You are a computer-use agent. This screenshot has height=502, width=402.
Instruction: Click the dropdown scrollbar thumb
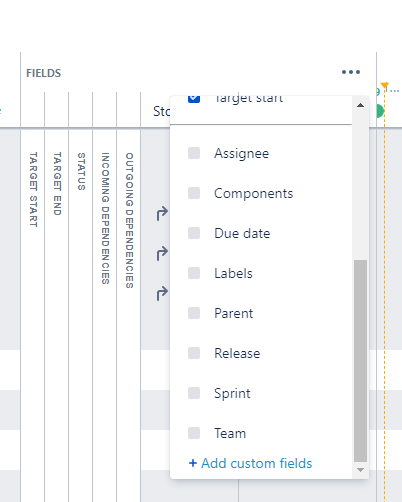360,361
